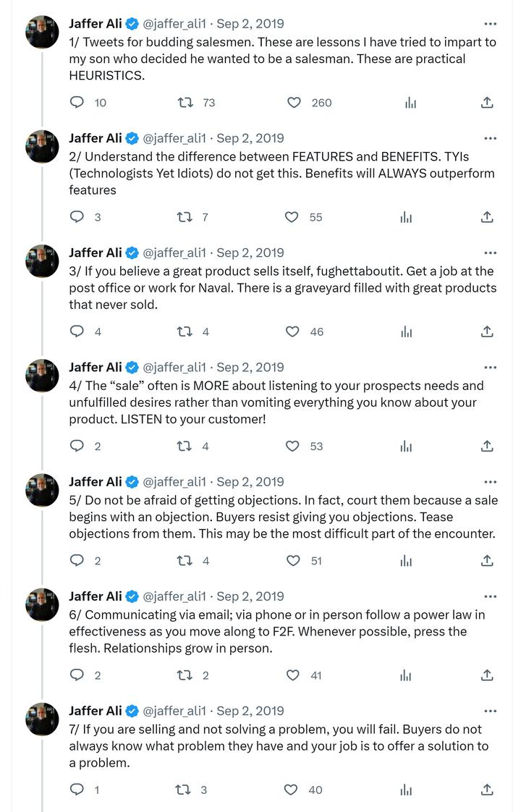
Task: Open the Sep 2, 2019 timestamp on tweet 3/
Action: (250, 253)
